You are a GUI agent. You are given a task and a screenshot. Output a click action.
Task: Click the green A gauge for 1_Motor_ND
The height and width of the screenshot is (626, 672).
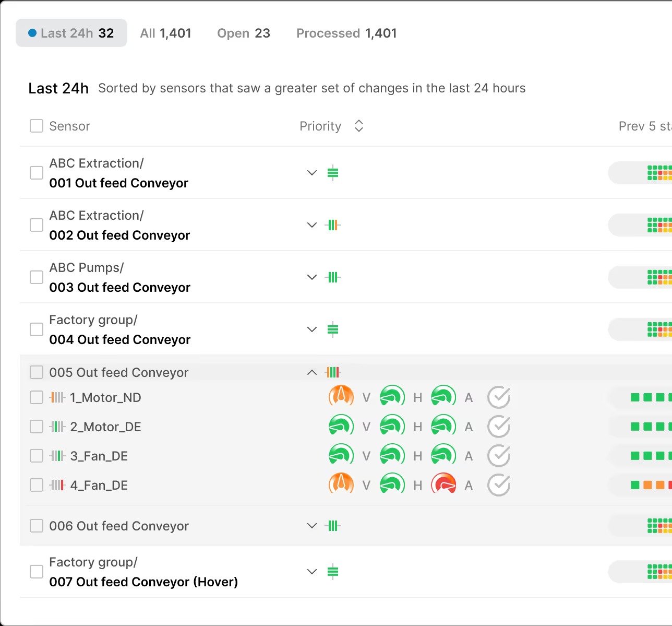(x=443, y=397)
